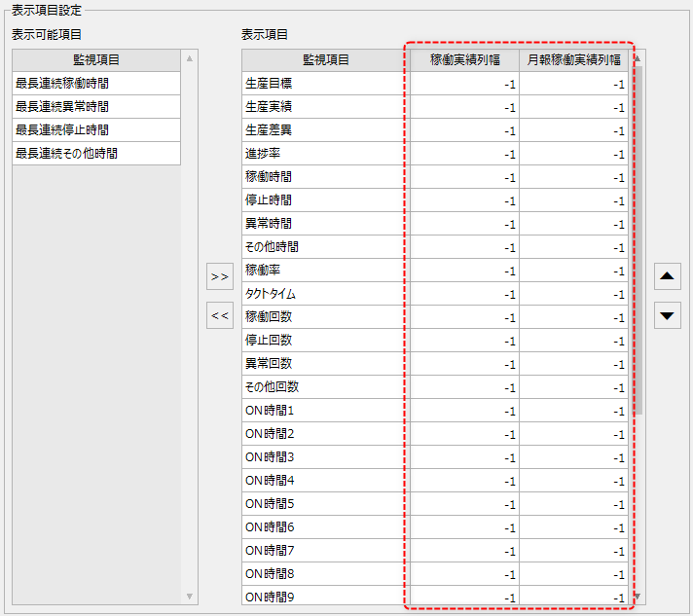693x616 pixels.
Task: Edit 月報稼働実績列幅 value for ON時間1
Action: tap(573, 411)
